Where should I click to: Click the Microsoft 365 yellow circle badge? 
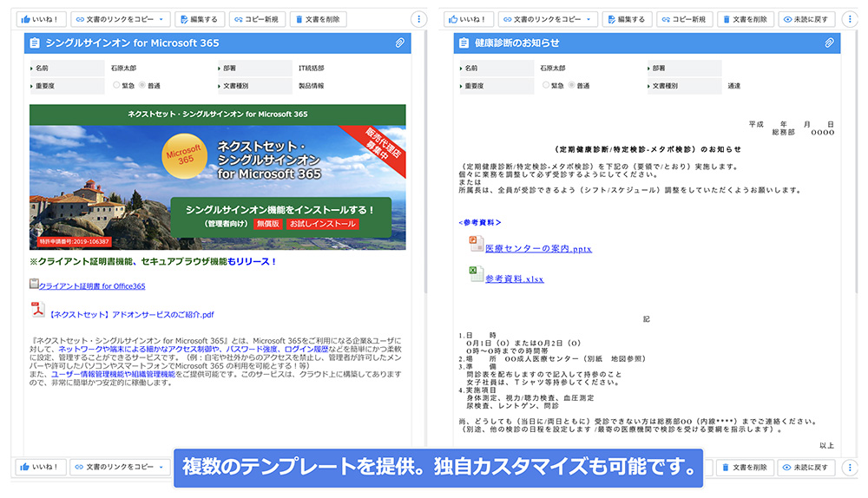(x=184, y=155)
